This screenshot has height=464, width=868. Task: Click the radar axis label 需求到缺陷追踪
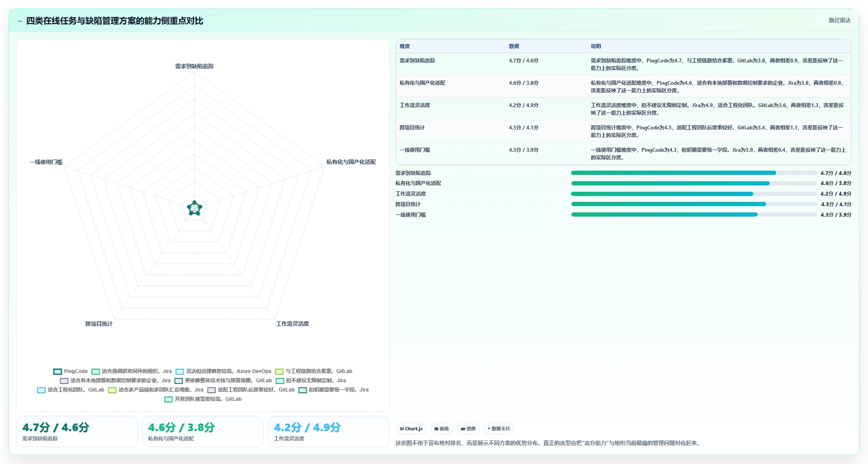194,66
